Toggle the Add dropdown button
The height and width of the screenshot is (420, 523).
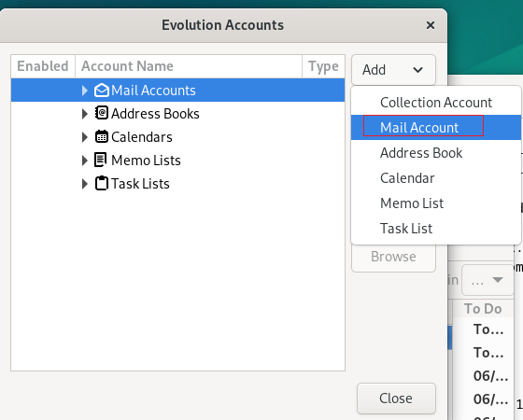(393, 70)
